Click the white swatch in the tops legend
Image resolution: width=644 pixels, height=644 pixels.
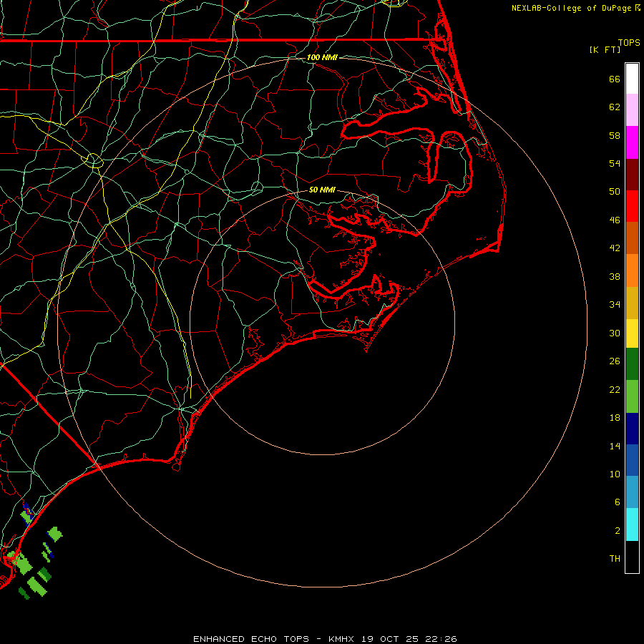(x=632, y=79)
